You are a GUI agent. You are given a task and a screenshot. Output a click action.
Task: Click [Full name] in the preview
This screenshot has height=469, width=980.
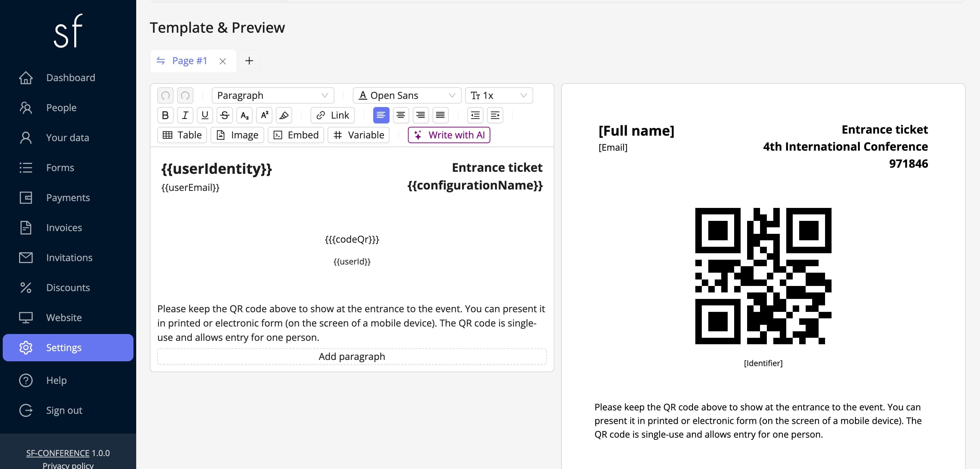pos(636,131)
